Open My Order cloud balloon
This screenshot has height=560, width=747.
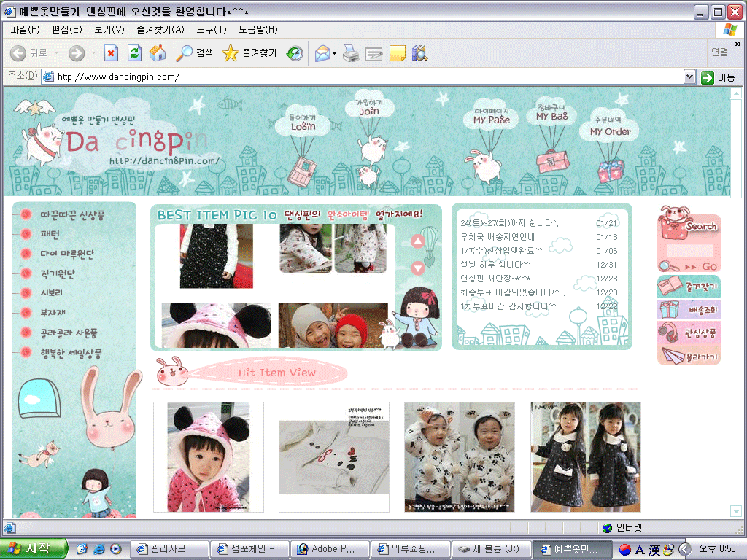(x=610, y=127)
